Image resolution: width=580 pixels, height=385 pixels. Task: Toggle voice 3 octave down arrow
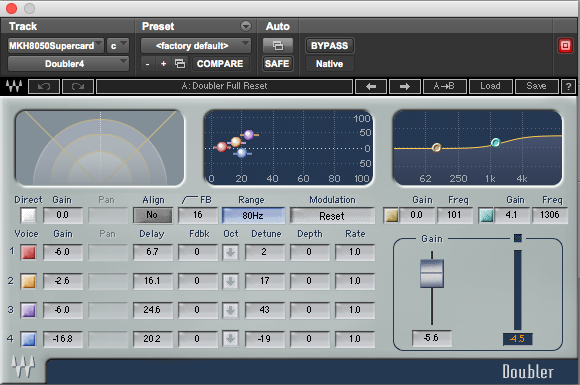(x=230, y=310)
